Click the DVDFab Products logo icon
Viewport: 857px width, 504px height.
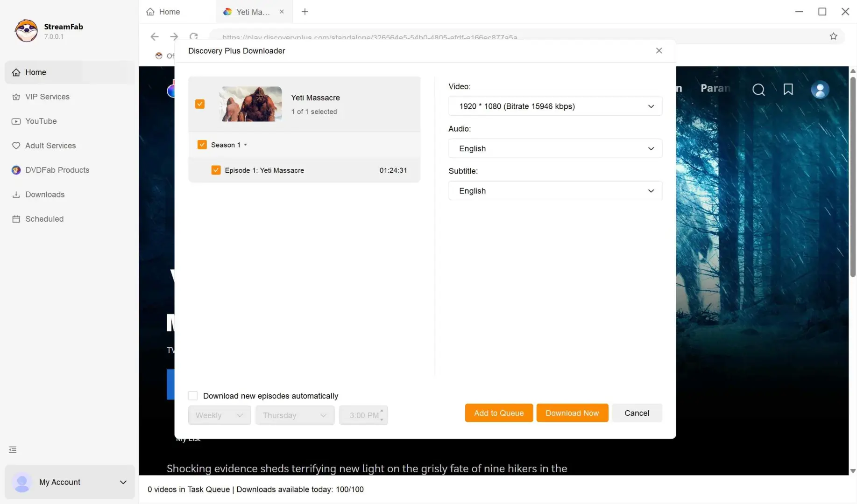tap(16, 170)
